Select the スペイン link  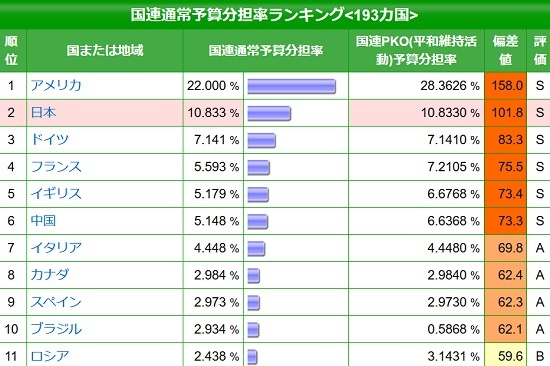pyautogui.click(x=56, y=302)
